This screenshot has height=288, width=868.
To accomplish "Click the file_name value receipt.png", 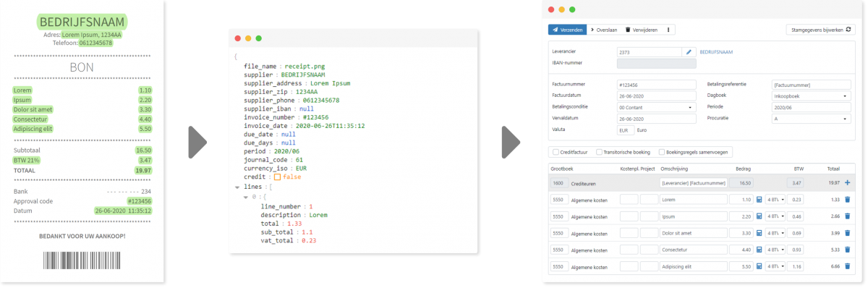I will (305, 66).
